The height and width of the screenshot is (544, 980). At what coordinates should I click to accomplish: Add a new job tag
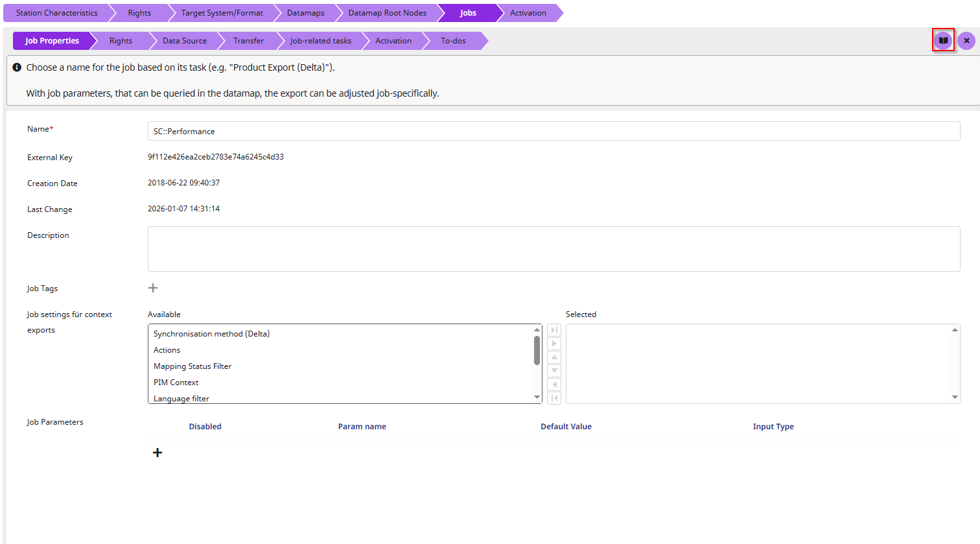click(153, 288)
